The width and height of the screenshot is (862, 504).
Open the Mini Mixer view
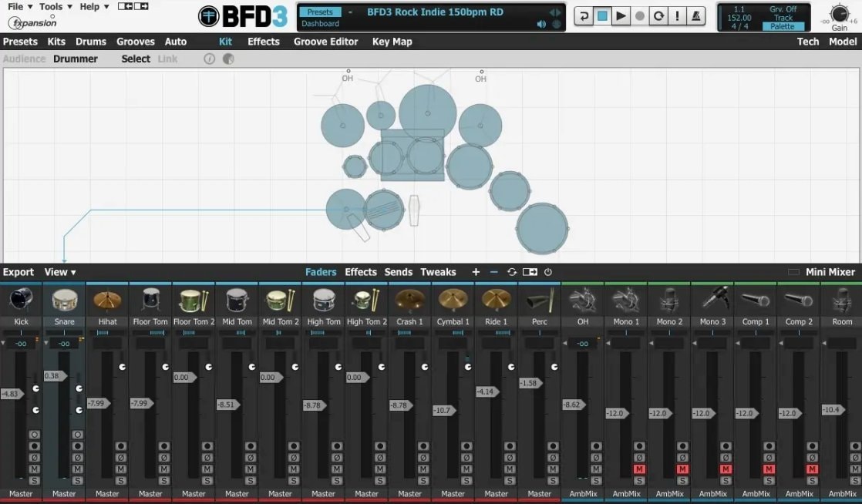[830, 272]
